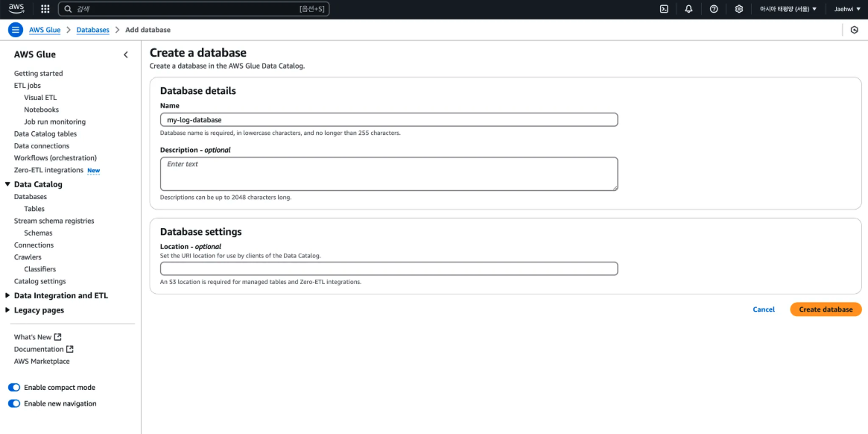Screen dimensions: 868x434
Task: Toggle Enable compact mode switch
Action: 14,388
